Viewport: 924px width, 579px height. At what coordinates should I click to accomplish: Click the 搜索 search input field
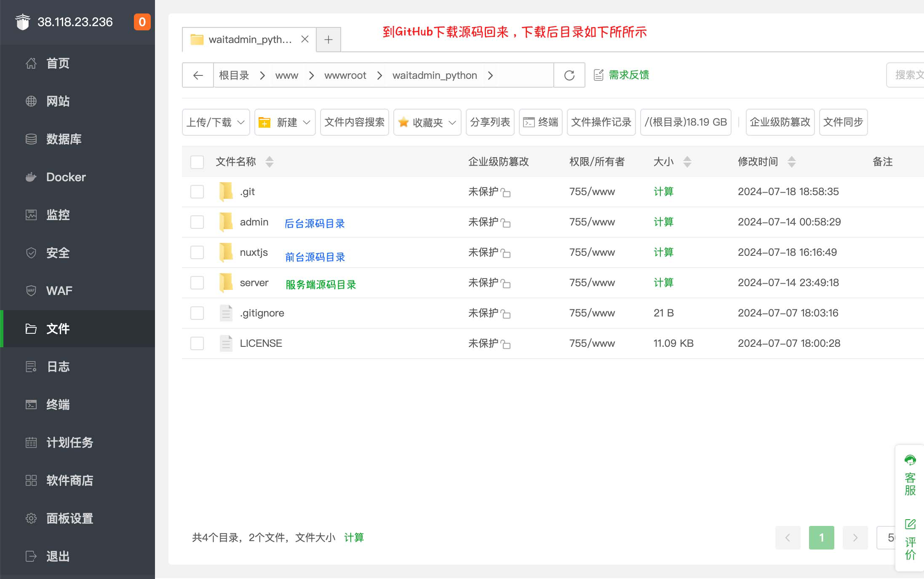click(905, 75)
